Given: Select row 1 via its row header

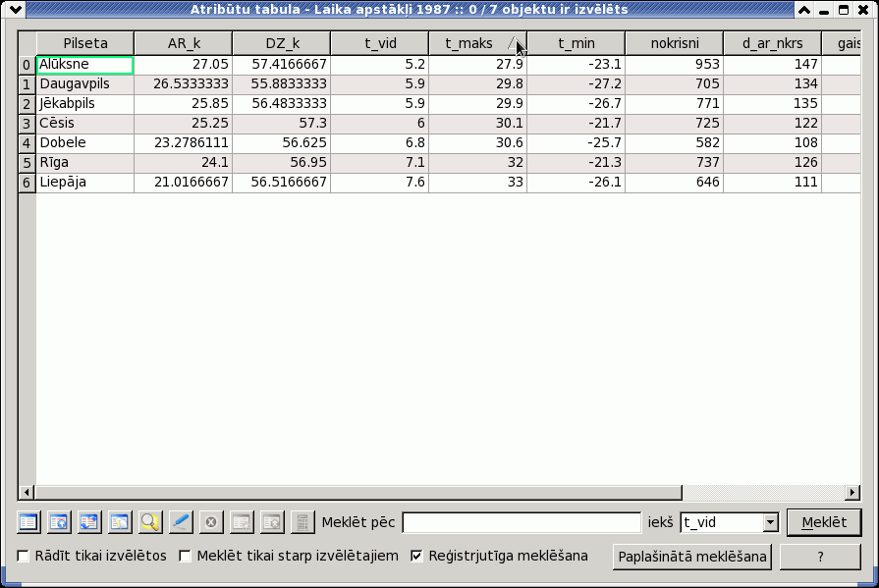Looking at the screenshot, I should tap(27, 84).
